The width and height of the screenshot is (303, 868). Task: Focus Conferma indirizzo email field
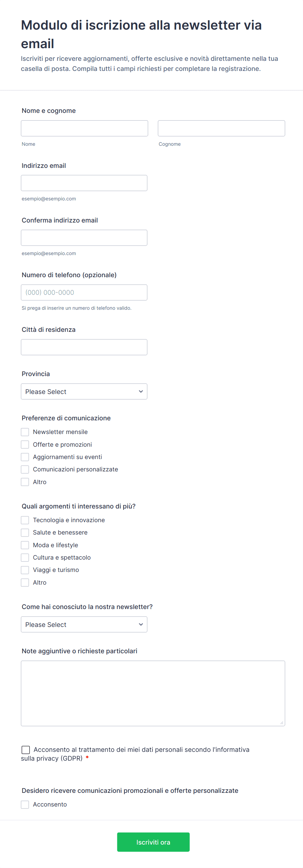[x=84, y=237]
